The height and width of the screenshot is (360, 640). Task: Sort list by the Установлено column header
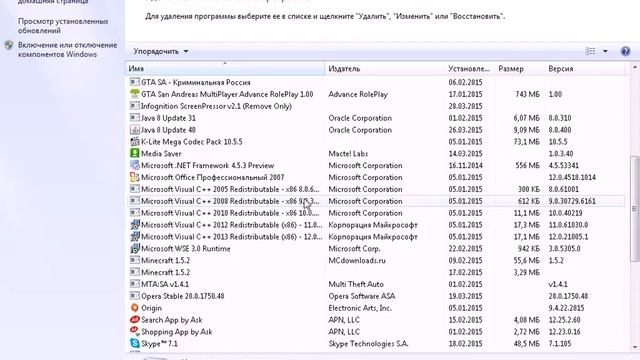click(x=470, y=69)
